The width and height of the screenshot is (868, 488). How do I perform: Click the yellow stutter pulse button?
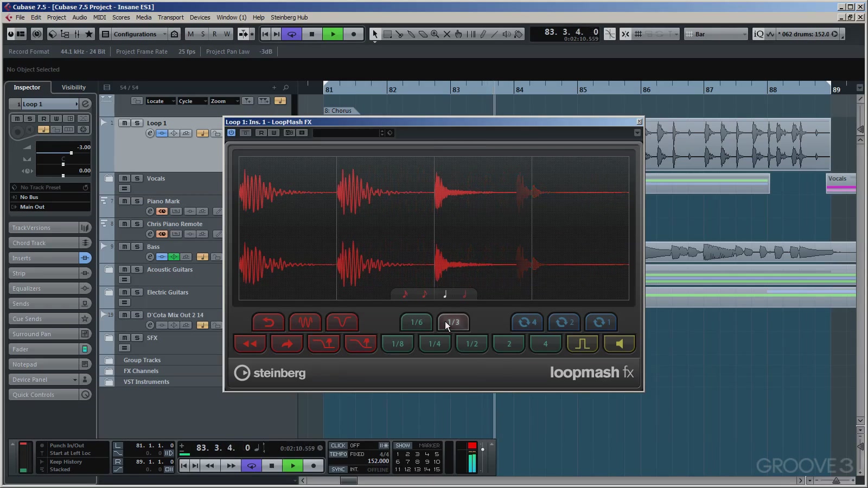click(583, 344)
